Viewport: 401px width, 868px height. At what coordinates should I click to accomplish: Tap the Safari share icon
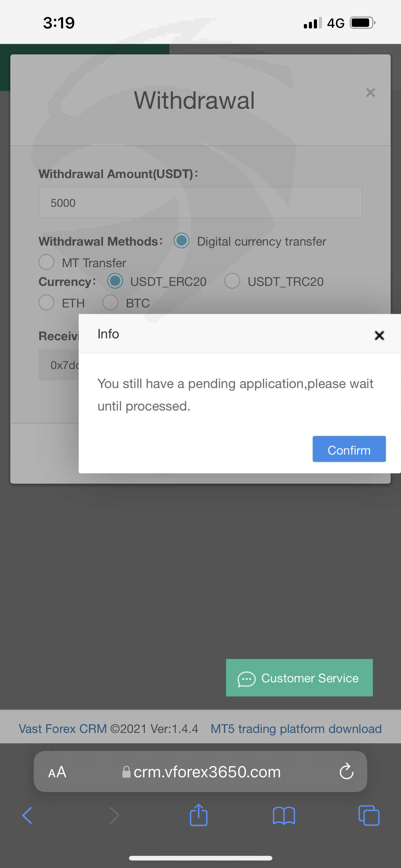point(199,815)
